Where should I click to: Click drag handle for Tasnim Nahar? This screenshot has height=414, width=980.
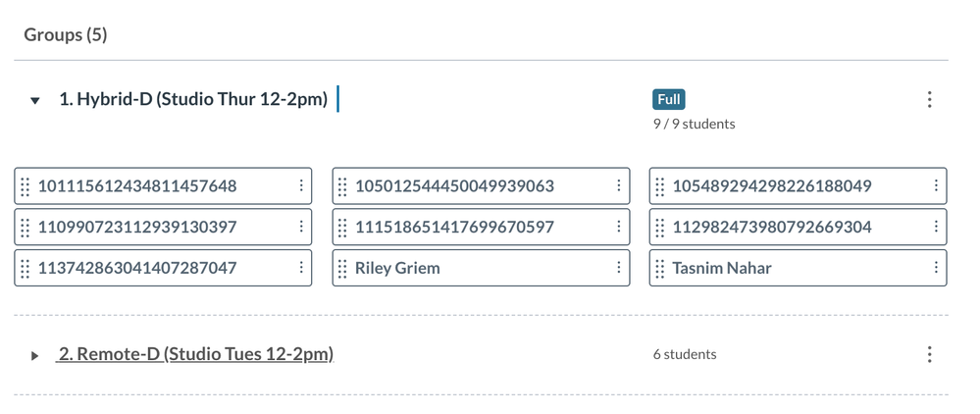click(x=660, y=268)
